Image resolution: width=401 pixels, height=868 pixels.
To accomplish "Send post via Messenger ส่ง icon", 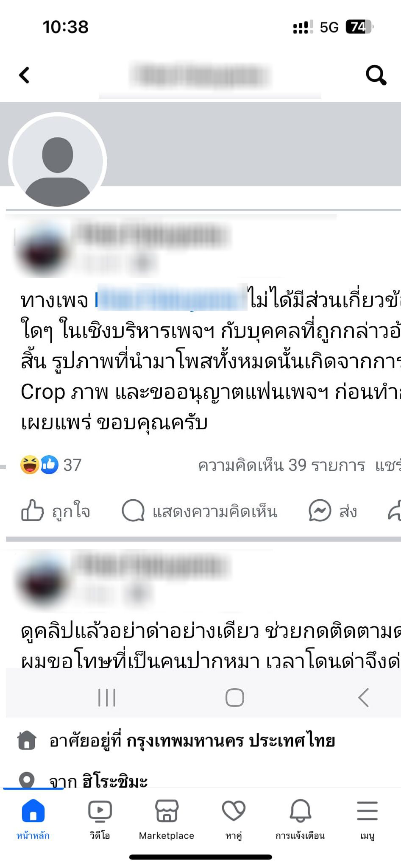I will 333,511.
